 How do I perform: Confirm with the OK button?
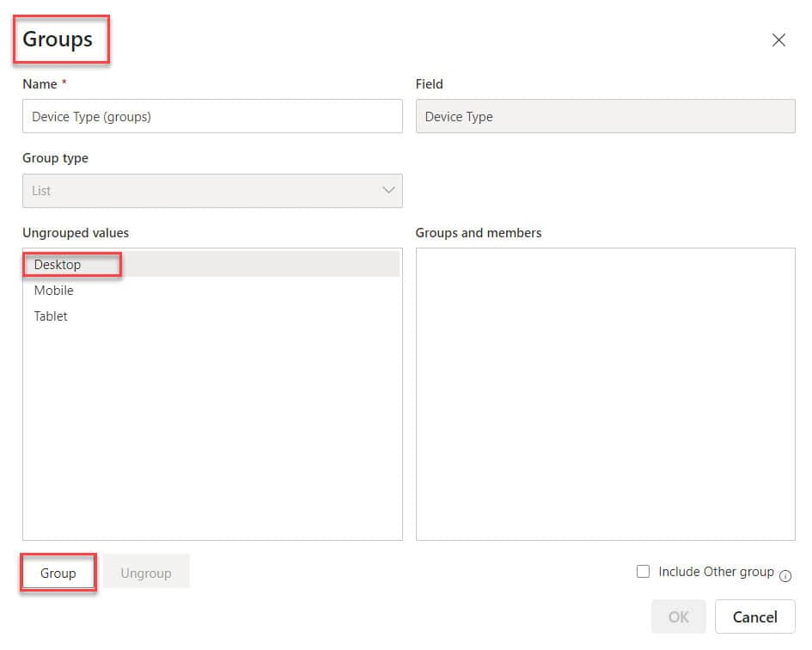coord(679,616)
